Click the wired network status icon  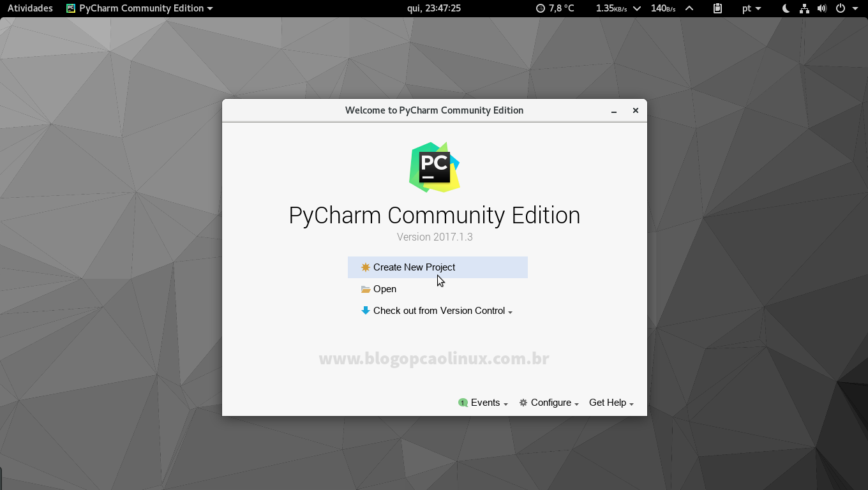(804, 8)
